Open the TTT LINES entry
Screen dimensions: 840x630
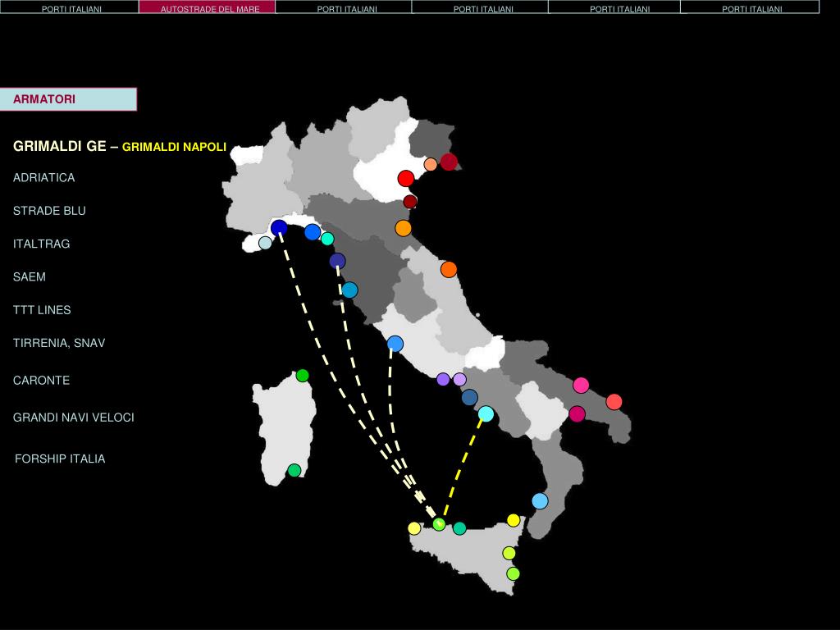pyautogui.click(x=42, y=310)
